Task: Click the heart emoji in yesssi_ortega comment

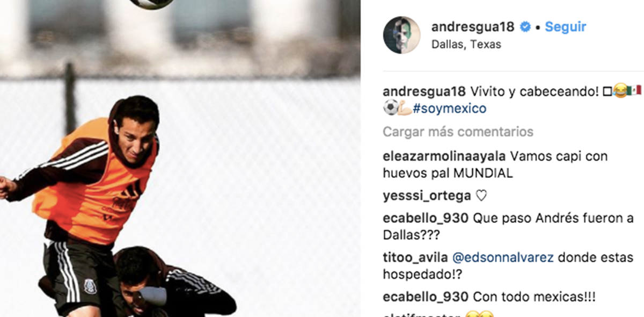Action: click(481, 196)
